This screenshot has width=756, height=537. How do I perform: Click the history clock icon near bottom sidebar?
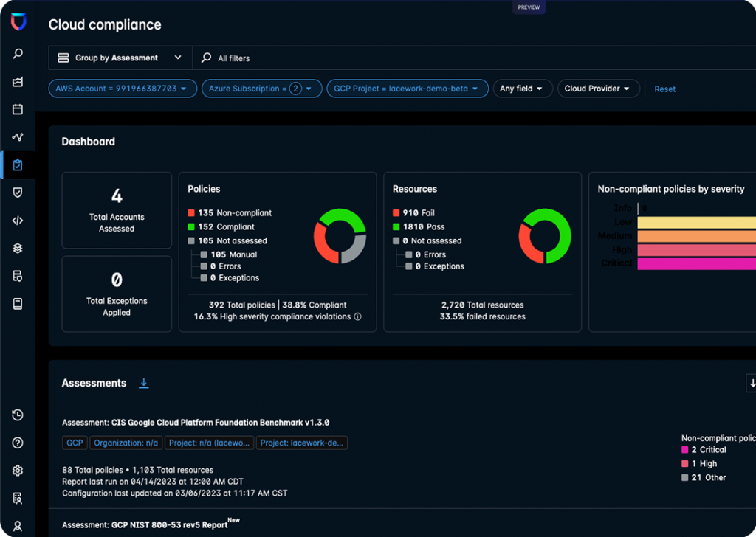coord(17,415)
